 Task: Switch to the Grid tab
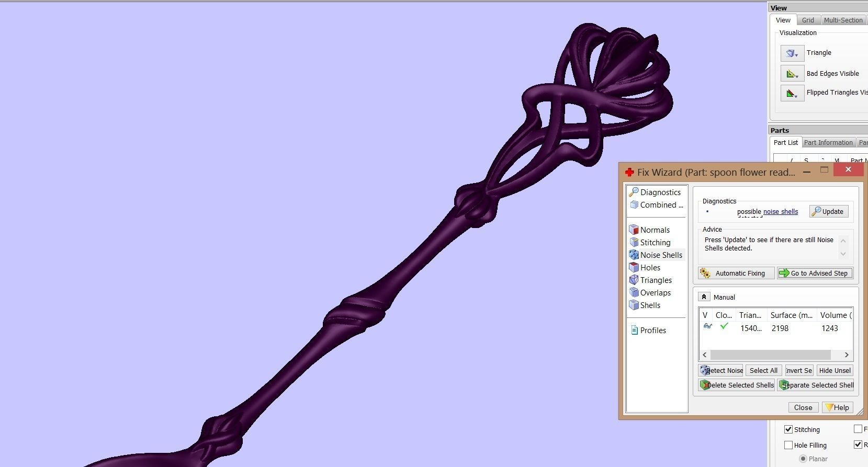pyautogui.click(x=808, y=20)
